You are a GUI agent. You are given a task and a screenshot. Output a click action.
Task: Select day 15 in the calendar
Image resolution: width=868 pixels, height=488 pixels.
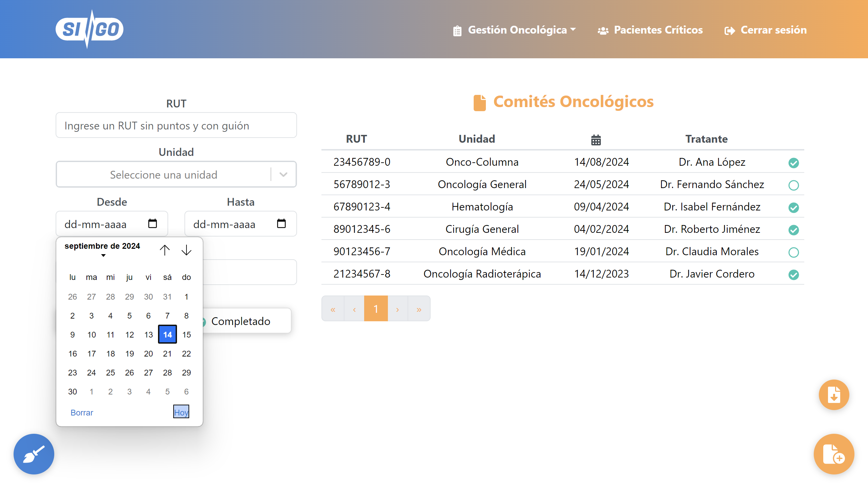[x=186, y=334]
